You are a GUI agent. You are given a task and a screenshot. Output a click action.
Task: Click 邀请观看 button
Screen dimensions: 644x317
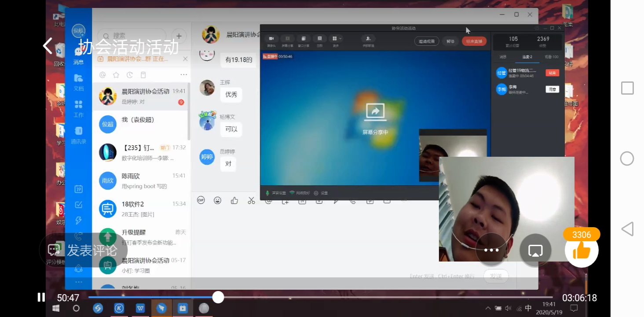pyautogui.click(x=426, y=41)
